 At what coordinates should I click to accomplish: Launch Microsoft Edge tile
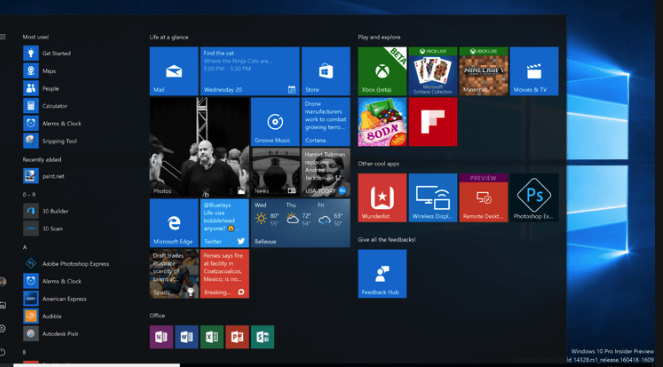pos(174,223)
